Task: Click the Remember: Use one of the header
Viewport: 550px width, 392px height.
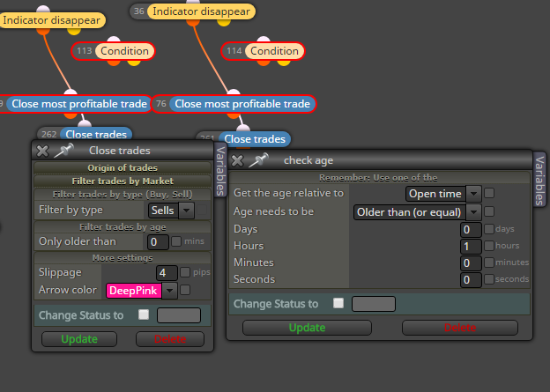Action: [x=379, y=177]
